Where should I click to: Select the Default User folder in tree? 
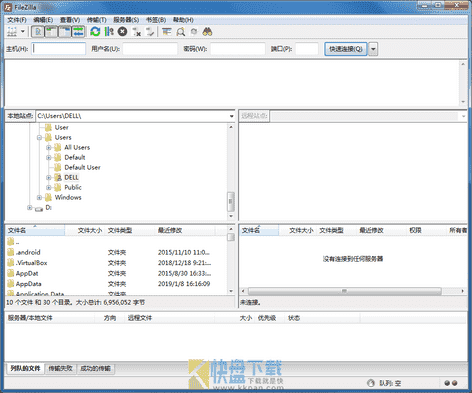[x=82, y=167]
